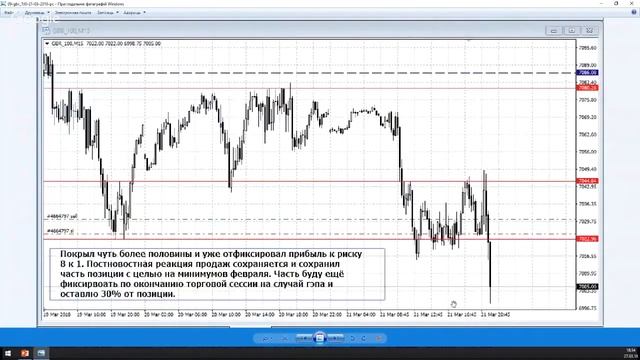Click the '21 Mar 04:00' time label

pos(361,315)
